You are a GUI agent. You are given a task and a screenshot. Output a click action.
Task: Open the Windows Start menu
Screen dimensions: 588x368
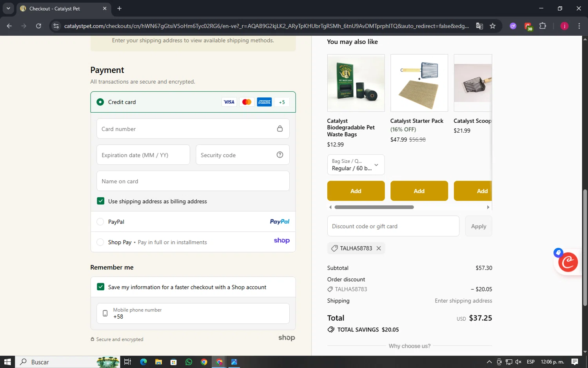click(7, 362)
